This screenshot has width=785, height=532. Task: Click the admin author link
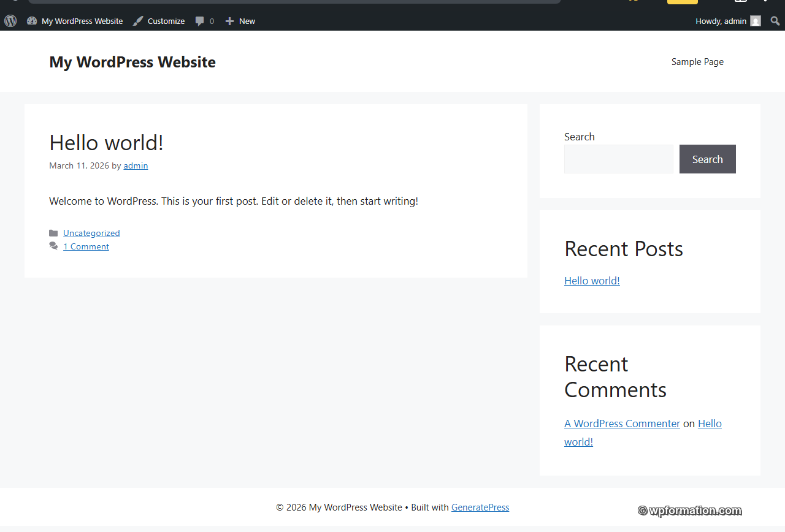pos(136,165)
